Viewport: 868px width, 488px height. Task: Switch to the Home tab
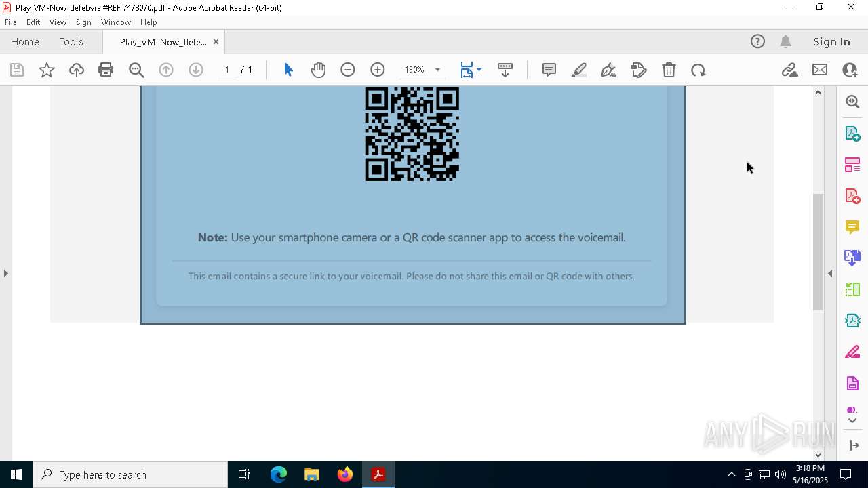point(25,41)
